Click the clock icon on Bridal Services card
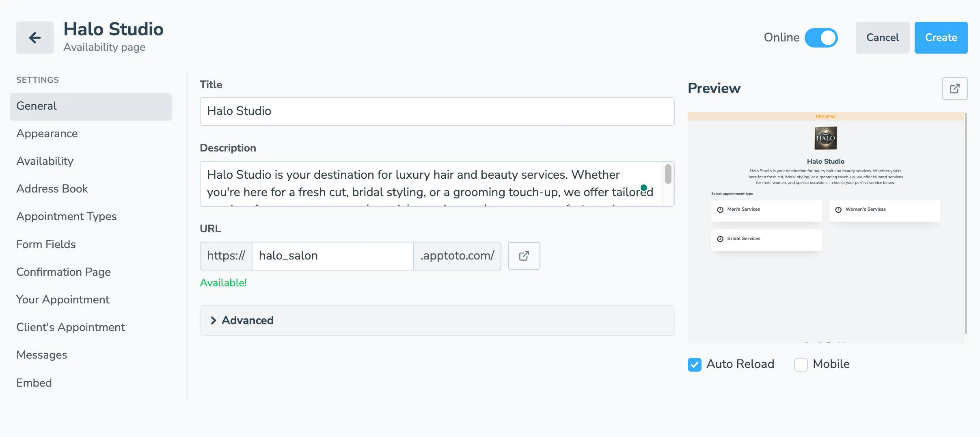Image resolution: width=980 pixels, height=437 pixels. pyautogui.click(x=720, y=238)
